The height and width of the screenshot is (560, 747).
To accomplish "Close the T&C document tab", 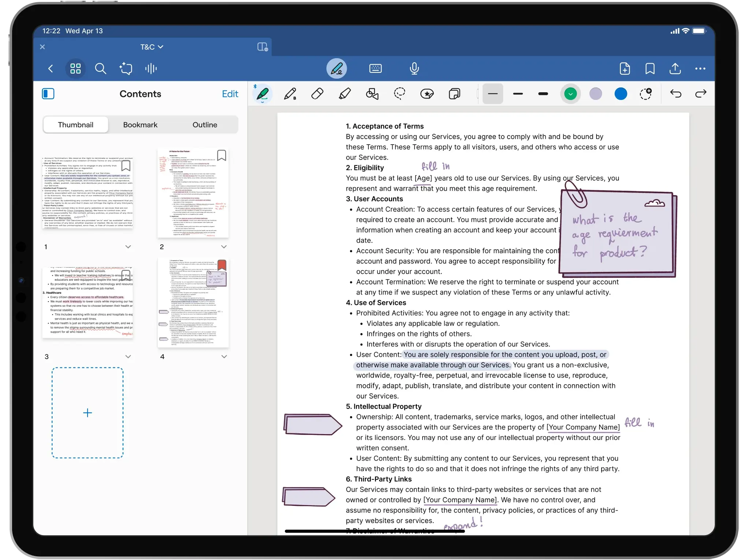I will (x=42, y=47).
